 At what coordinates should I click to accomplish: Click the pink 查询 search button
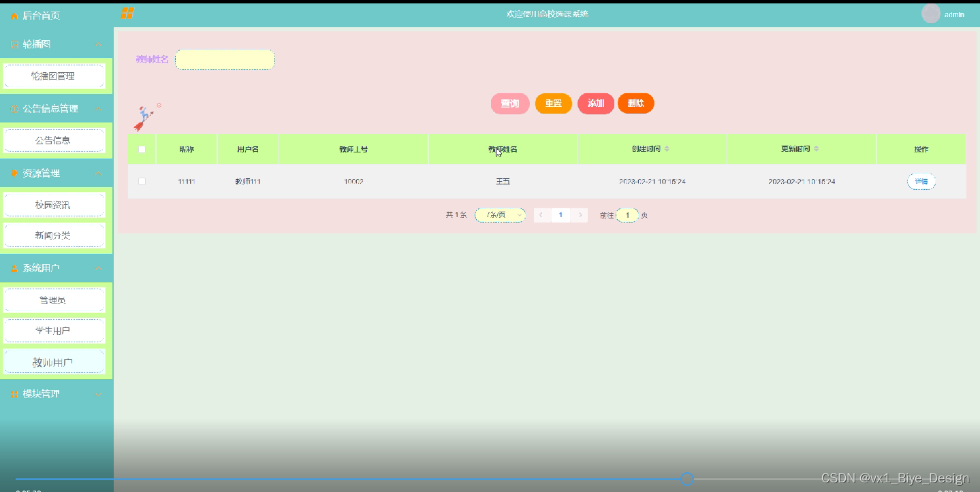click(x=510, y=103)
